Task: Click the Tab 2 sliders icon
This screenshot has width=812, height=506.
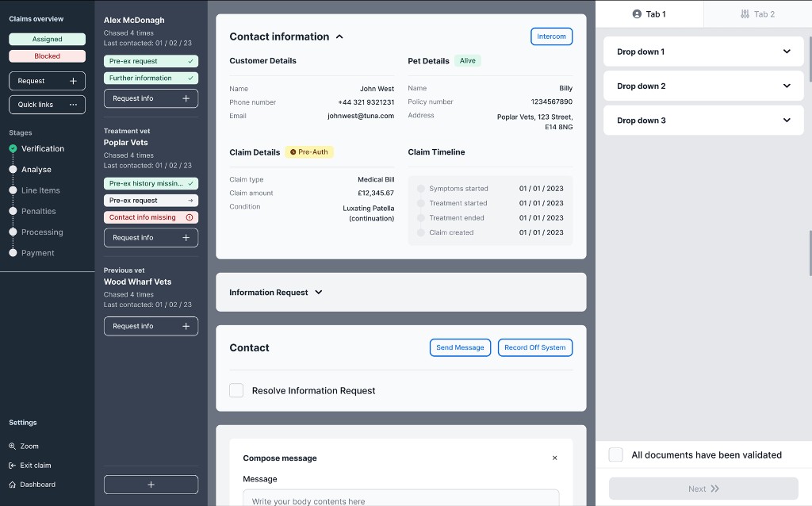Action: point(745,14)
